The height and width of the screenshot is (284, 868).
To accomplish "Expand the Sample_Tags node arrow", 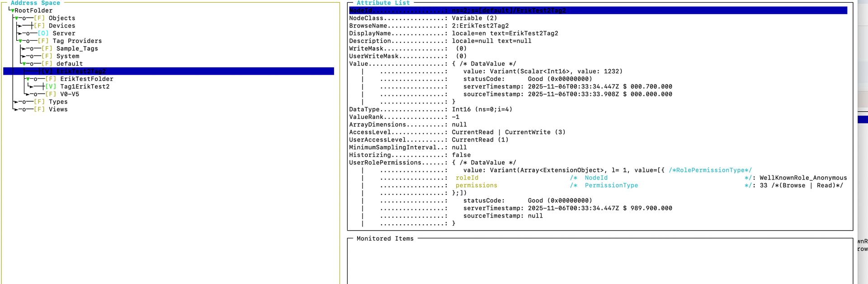I will point(24,49).
